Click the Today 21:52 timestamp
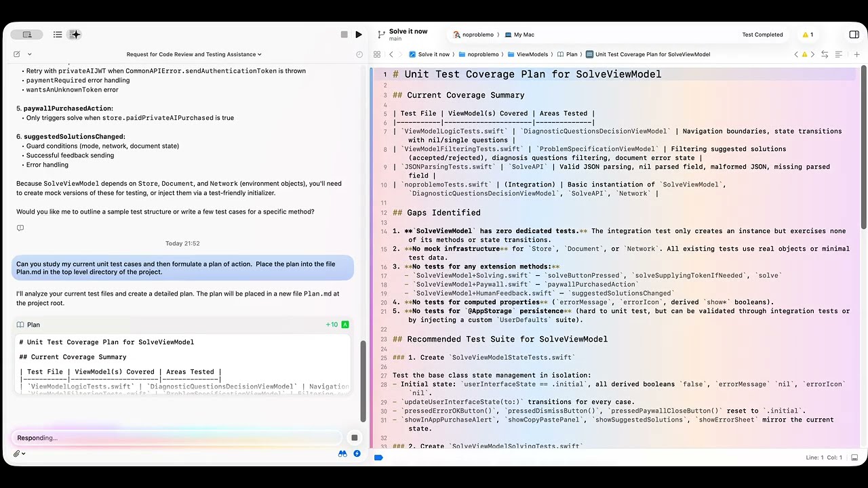Viewport: 868px width, 488px height. point(182,243)
